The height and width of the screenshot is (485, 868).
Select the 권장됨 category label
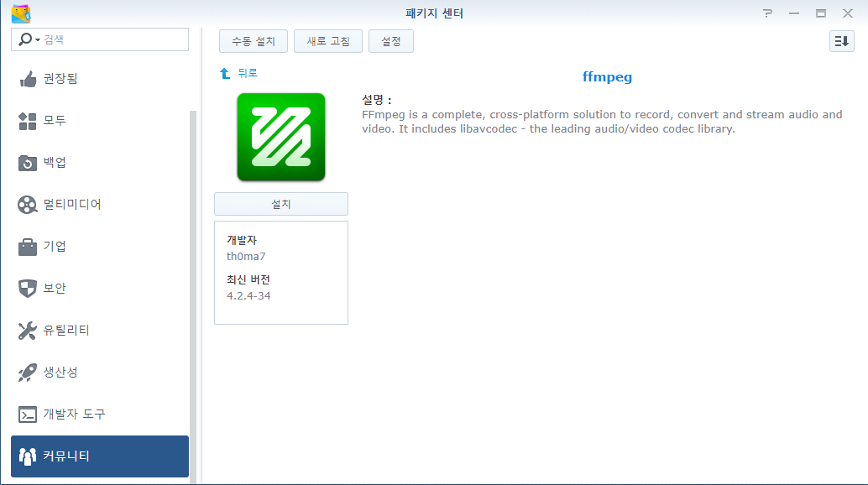pos(60,79)
